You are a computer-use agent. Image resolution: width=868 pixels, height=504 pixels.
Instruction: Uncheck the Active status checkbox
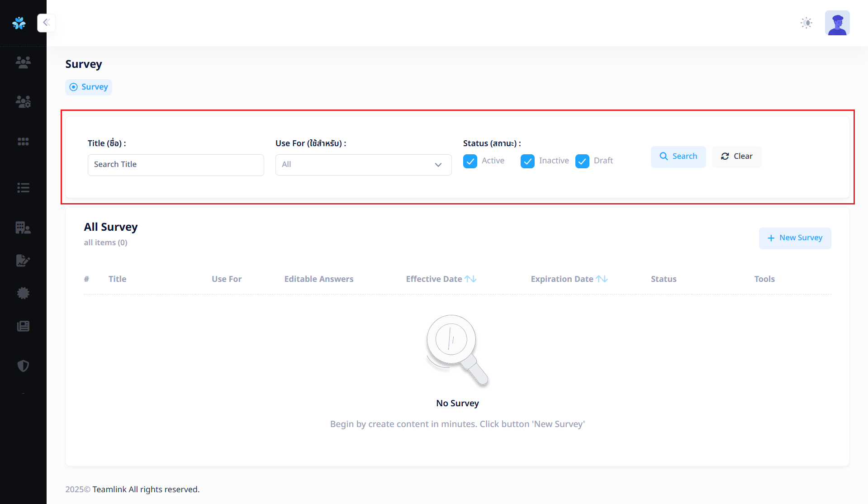[x=470, y=161]
